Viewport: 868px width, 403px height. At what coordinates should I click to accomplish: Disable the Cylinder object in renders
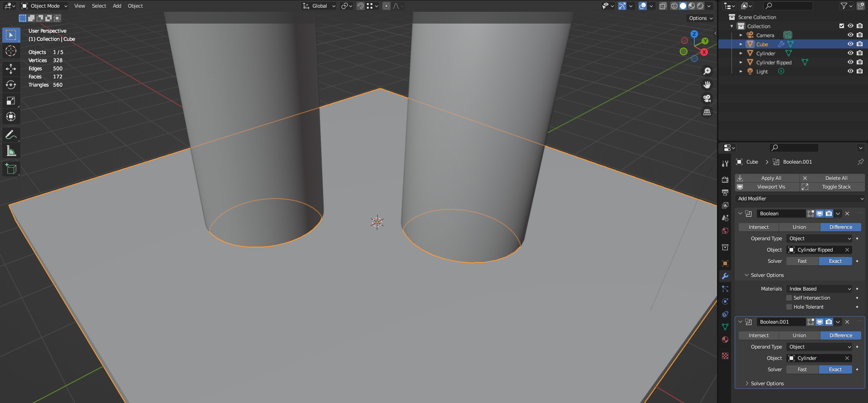click(x=859, y=53)
